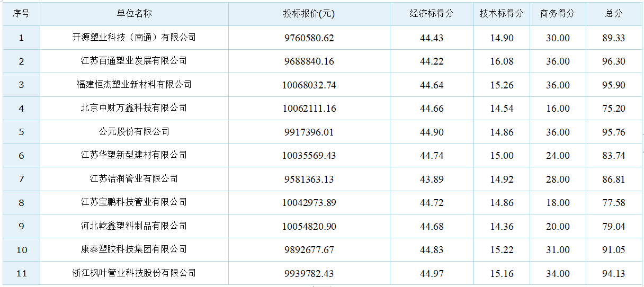Click total score 94.13
This screenshot has width=644, height=287.
614,274
